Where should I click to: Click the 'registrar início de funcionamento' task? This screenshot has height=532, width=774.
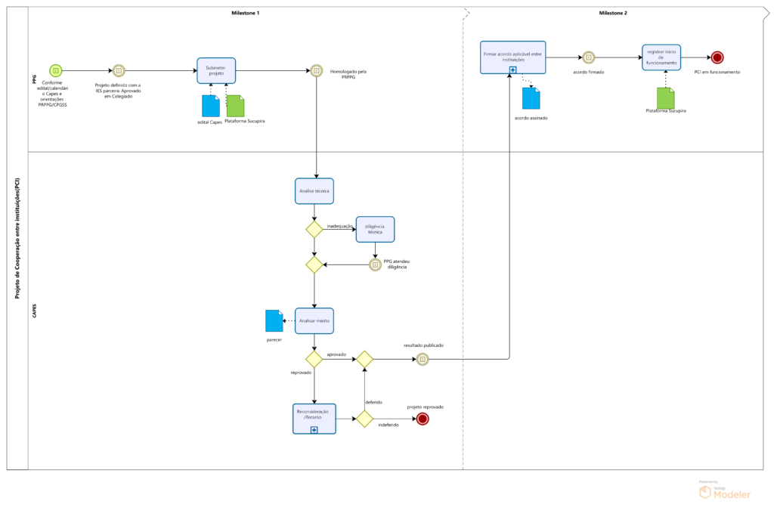(x=661, y=57)
